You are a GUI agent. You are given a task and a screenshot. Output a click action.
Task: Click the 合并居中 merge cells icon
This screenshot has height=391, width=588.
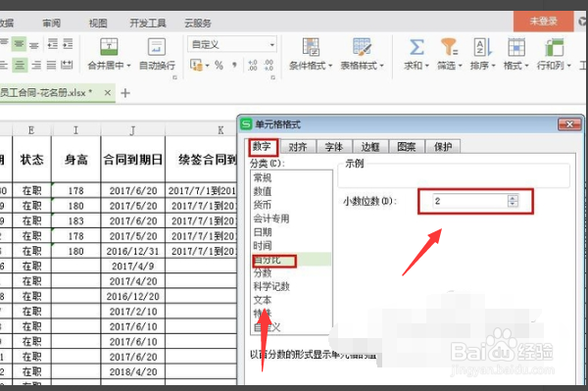(109, 47)
